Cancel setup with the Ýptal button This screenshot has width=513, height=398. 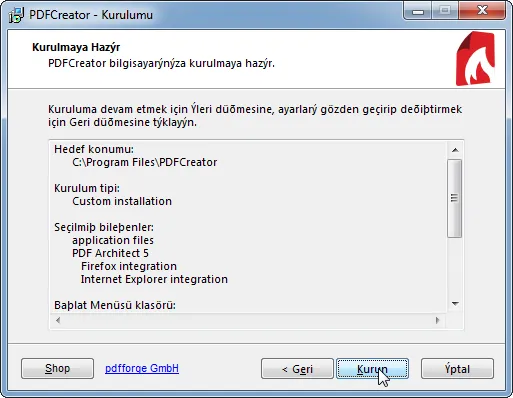[x=457, y=369]
